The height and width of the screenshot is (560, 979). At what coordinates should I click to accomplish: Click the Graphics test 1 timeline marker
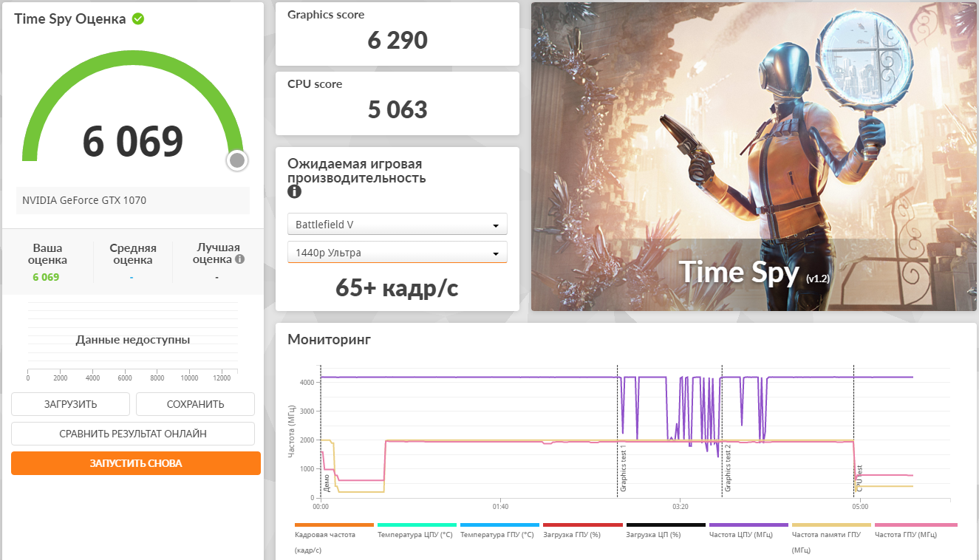pos(623,468)
